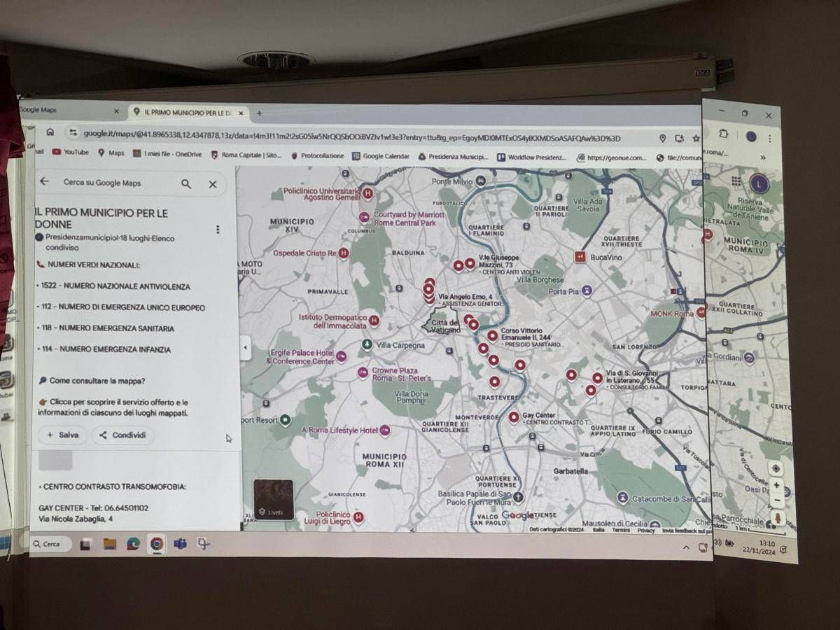The width and height of the screenshot is (840, 630).
Task: Open Google Chrome from the taskbar
Action: point(156,543)
